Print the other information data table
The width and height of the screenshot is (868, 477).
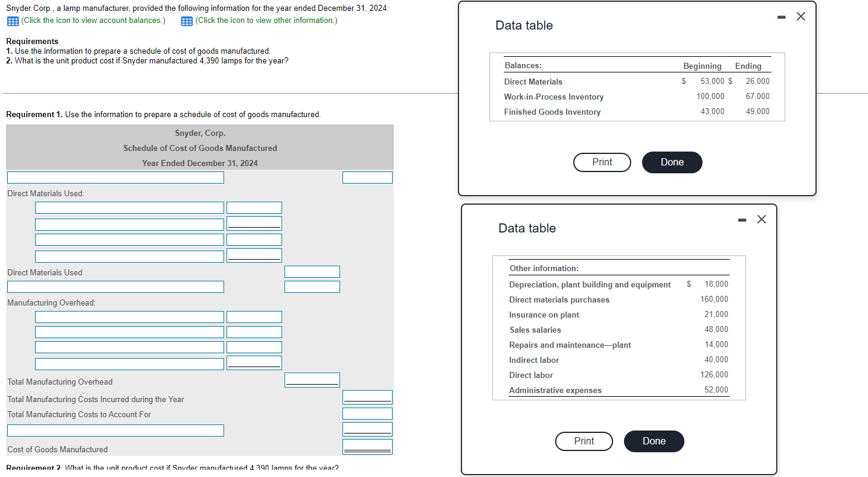point(584,441)
